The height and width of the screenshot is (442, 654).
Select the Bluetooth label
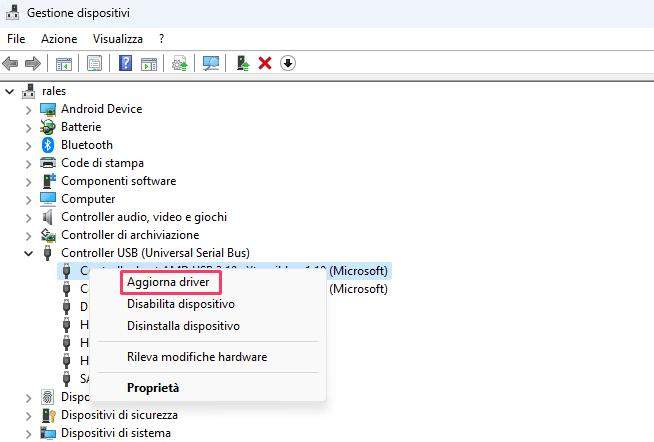87,145
